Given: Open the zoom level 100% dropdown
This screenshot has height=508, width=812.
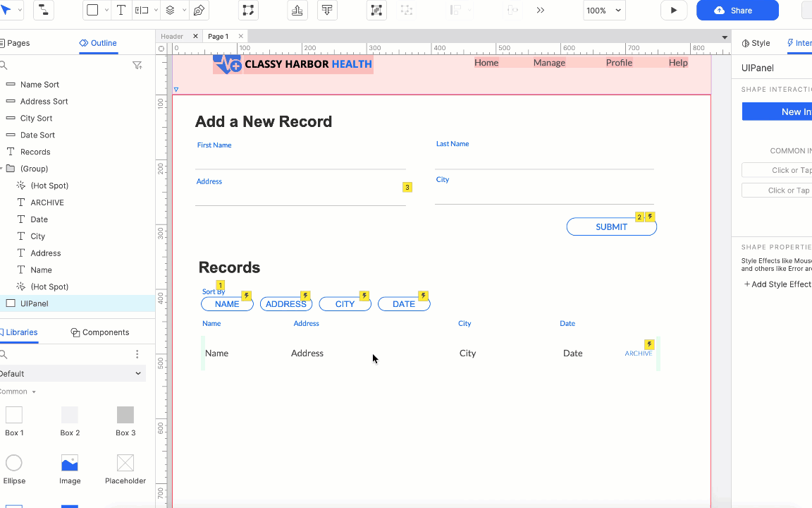Looking at the screenshot, I should 604,11.
